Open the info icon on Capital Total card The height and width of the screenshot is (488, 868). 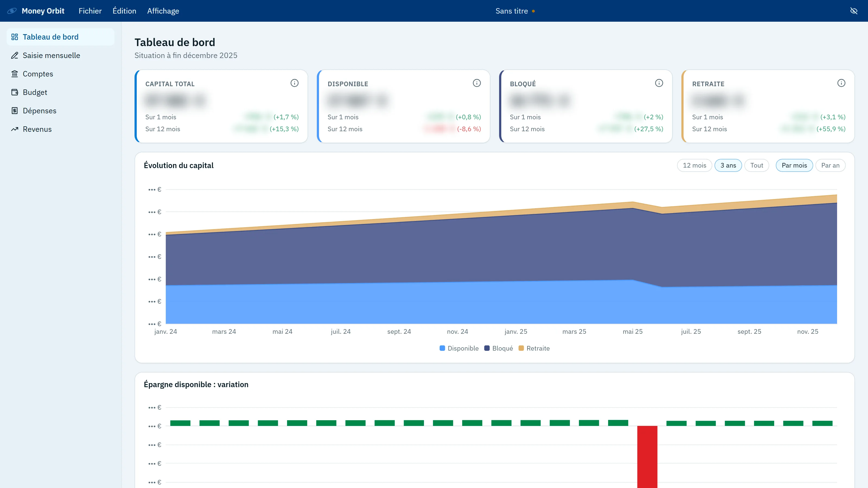295,83
